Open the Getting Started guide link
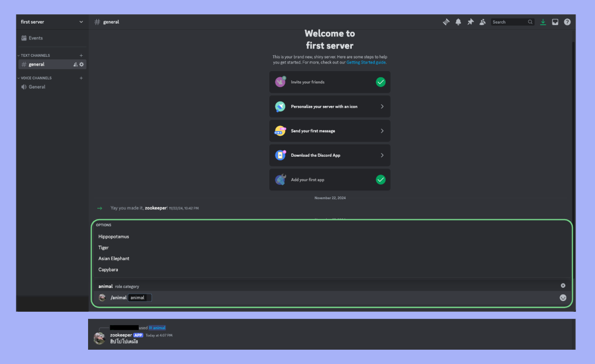The image size is (595, 364). coord(366,62)
